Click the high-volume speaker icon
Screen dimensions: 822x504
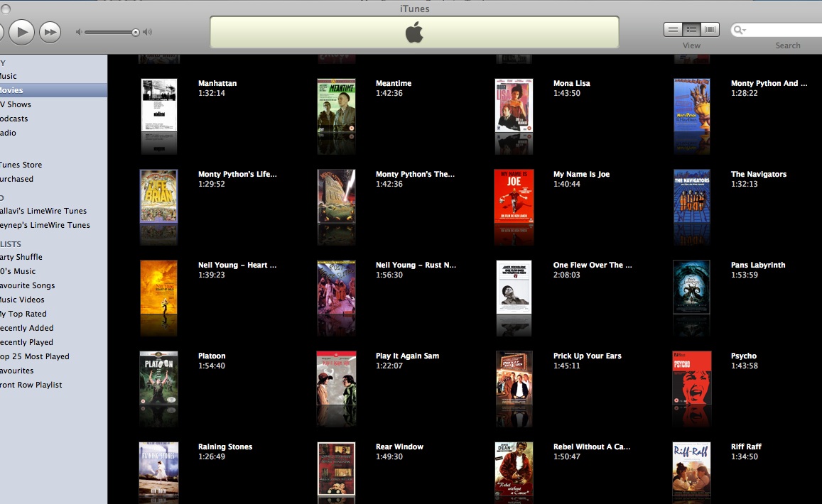[147, 32]
